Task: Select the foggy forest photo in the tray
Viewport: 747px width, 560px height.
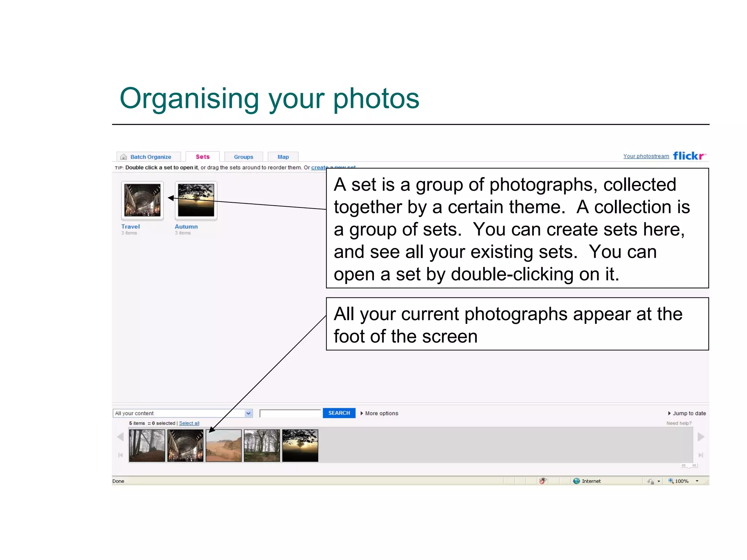Action: 147,446
